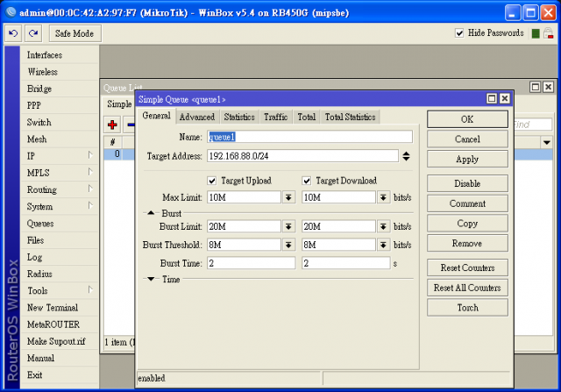Uncheck the Target Upload checkbox

[212, 181]
